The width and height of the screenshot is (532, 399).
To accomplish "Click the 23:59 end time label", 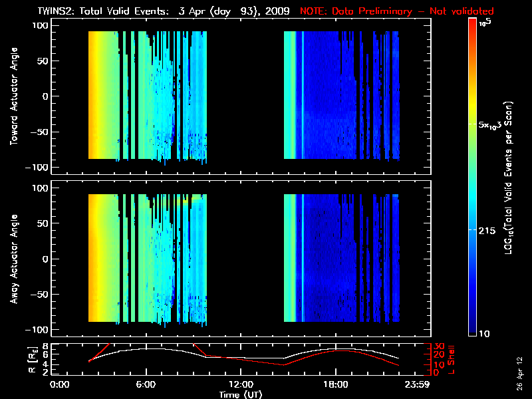I will (419, 385).
